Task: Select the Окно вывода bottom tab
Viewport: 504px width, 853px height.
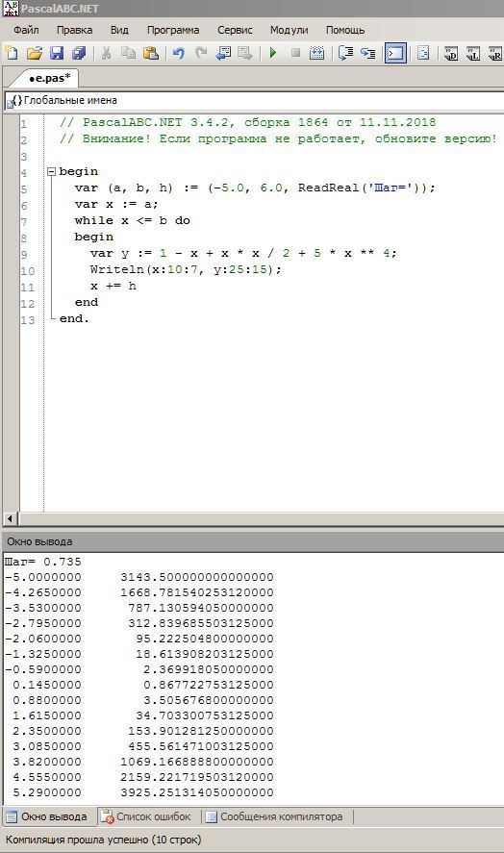Action: pos(47,816)
